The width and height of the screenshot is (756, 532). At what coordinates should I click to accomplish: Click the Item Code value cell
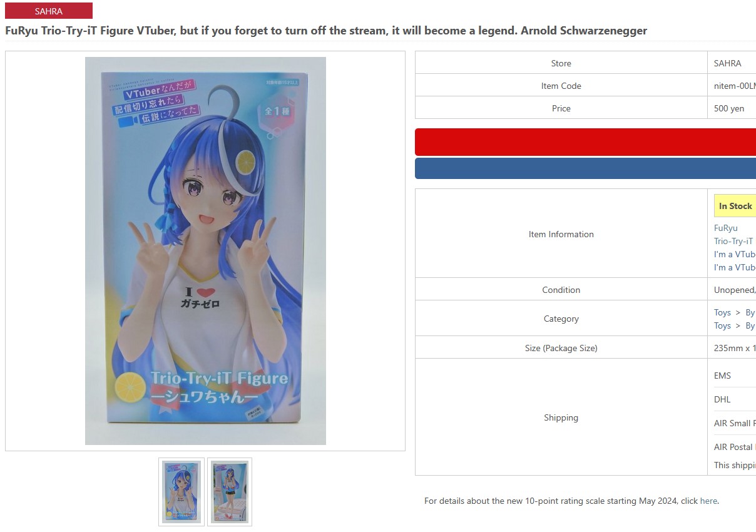[x=732, y=86]
